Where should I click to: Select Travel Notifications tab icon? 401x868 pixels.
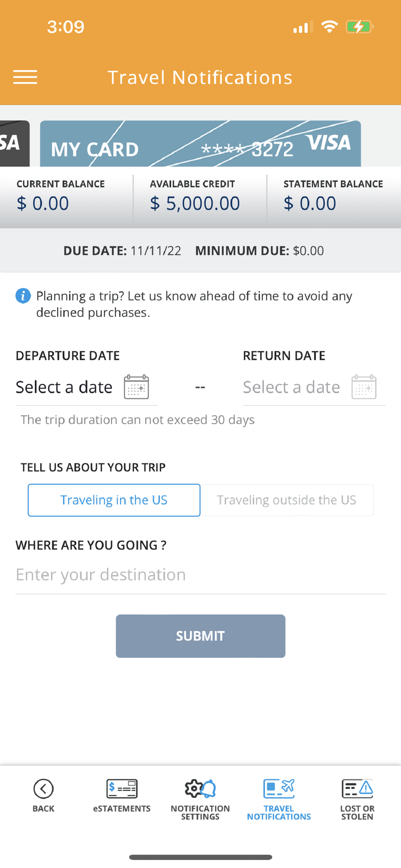pos(279,789)
